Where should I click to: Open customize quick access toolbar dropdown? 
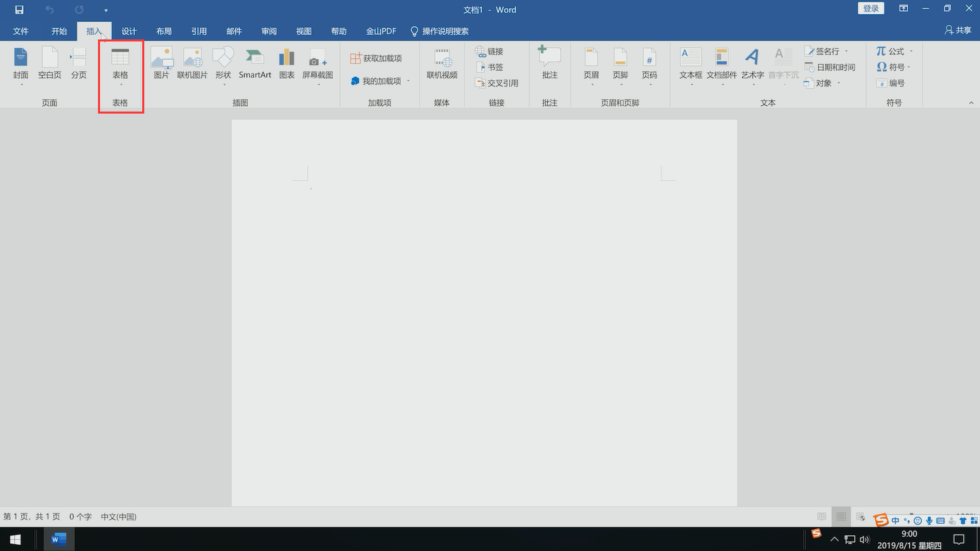pyautogui.click(x=106, y=10)
